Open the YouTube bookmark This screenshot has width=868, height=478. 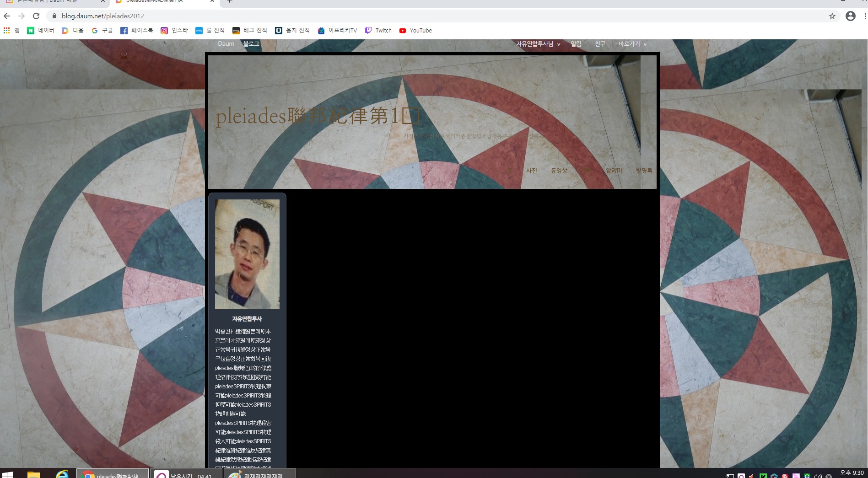(x=415, y=31)
